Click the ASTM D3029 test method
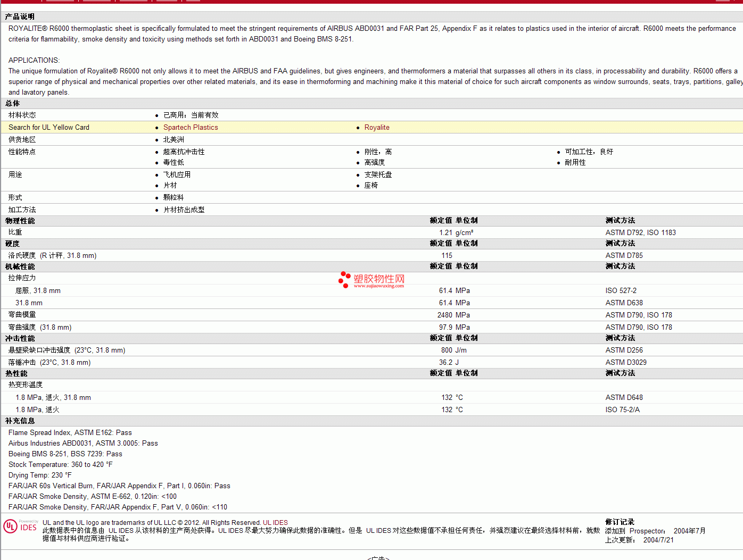 pos(626,363)
